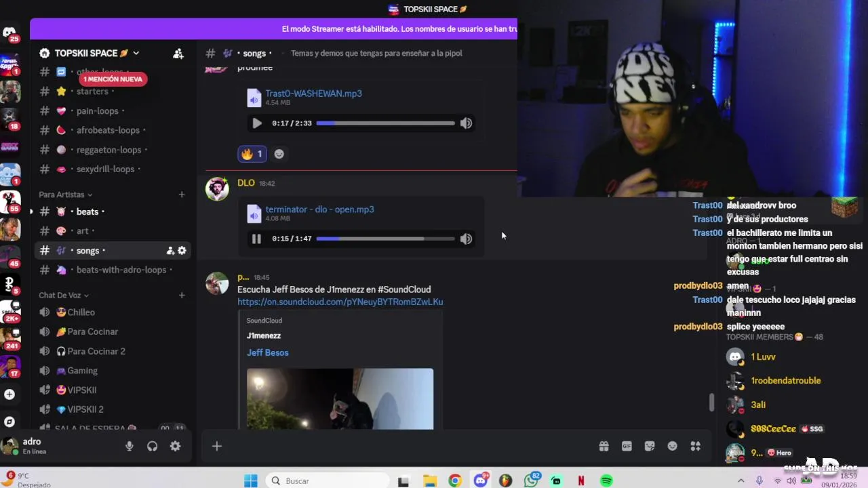This screenshot has height=488, width=868.
Task: Add a channel to Chat De Voz
Action: pos(182,296)
